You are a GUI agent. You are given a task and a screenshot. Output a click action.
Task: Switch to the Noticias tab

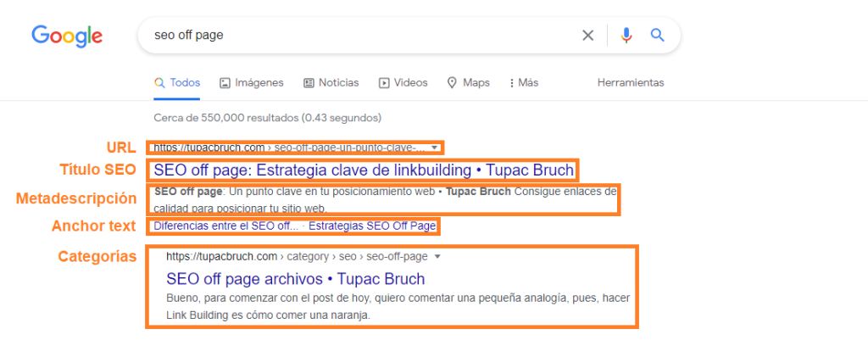pos(338,83)
